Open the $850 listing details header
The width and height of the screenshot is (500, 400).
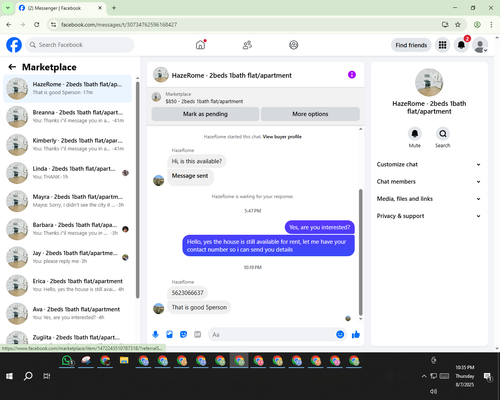click(x=256, y=97)
